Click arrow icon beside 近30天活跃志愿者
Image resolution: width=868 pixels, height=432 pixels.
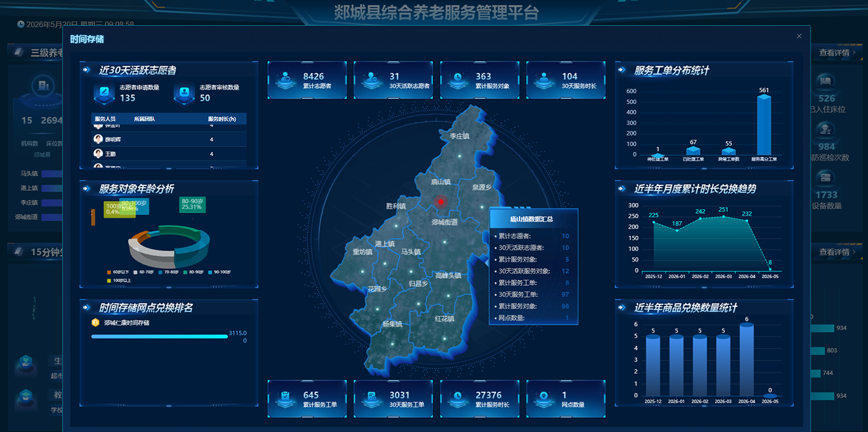coord(86,69)
